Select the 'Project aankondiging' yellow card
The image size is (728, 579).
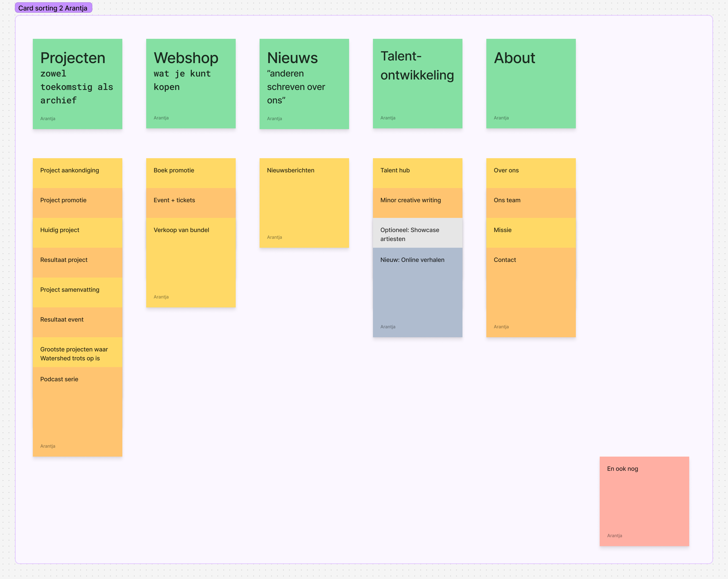[77, 173]
